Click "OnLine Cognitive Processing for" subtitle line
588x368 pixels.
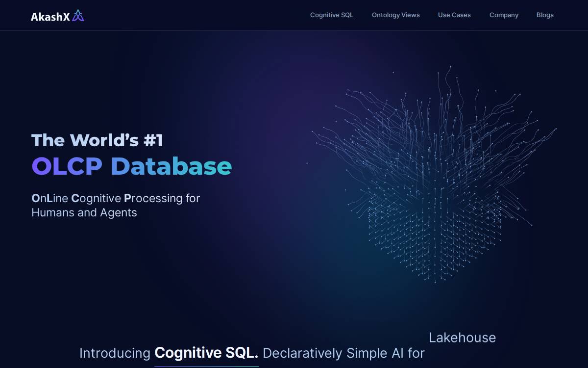(116, 198)
